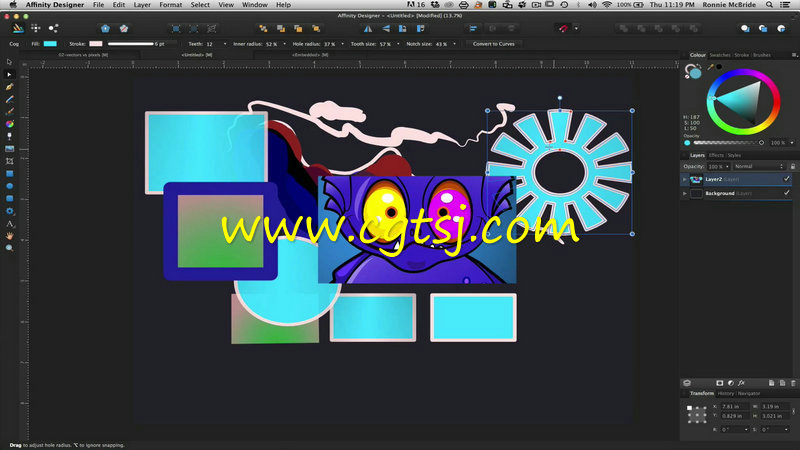Click the cyan Fill colour swatch
Screen dimensions: 800x450
point(50,44)
